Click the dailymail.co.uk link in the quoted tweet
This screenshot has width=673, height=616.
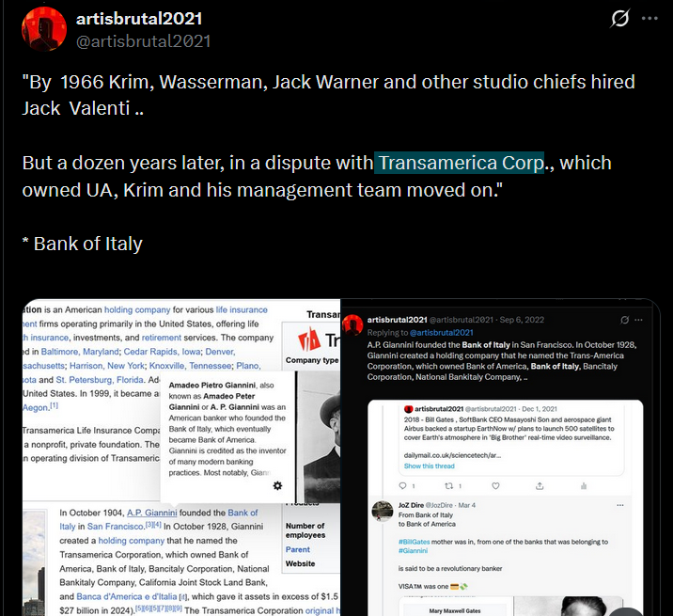tap(452, 455)
